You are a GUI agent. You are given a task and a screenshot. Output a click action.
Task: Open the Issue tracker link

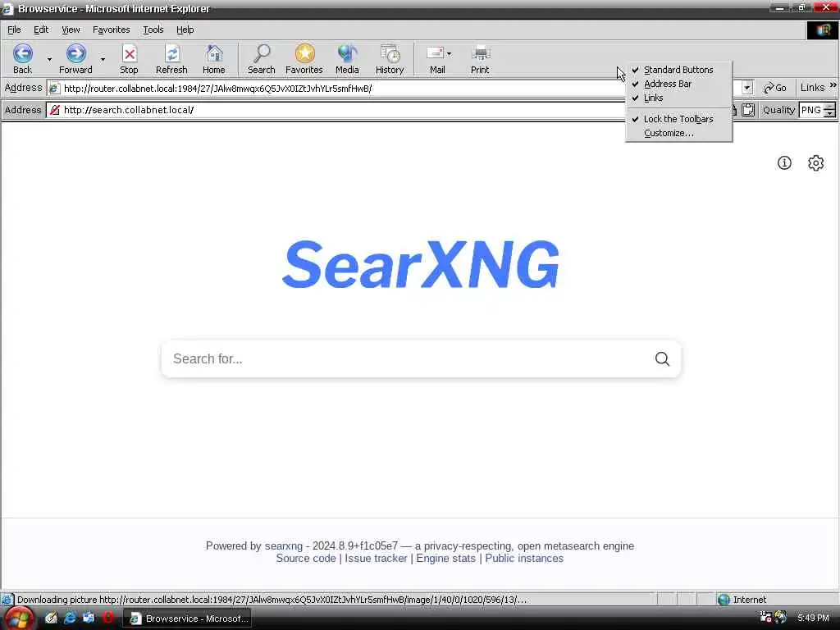click(376, 558)
